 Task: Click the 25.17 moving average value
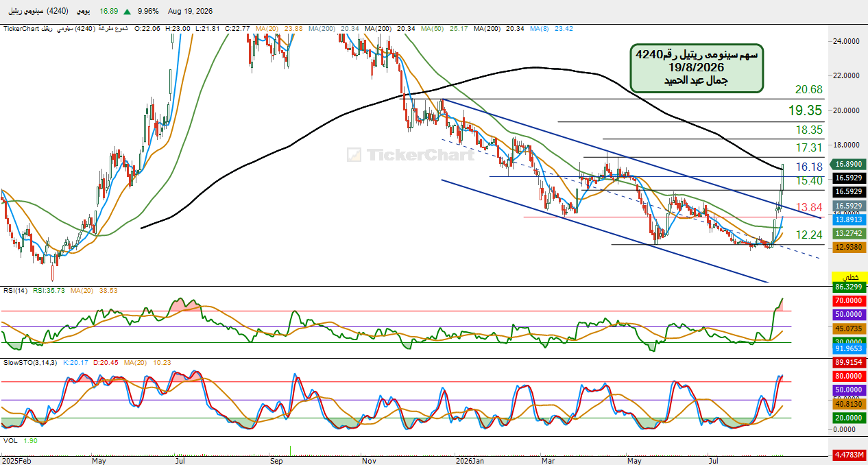(x=460, y=29)
